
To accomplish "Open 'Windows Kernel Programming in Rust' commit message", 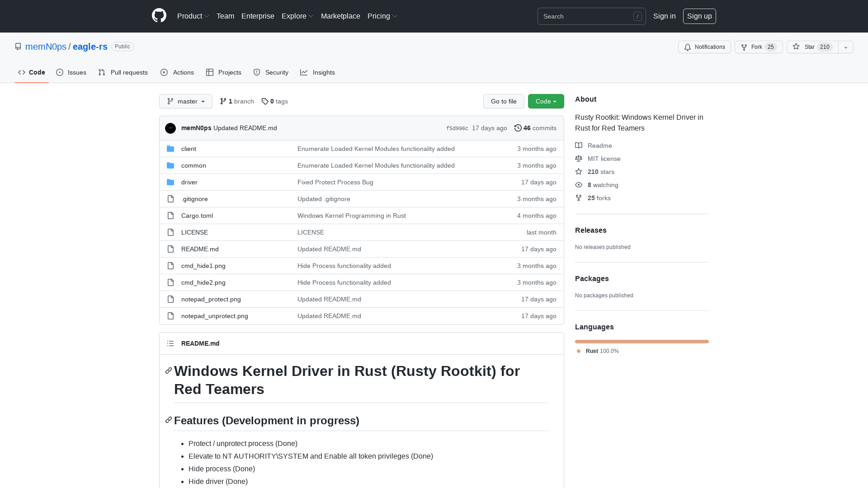I will (352, 216).
